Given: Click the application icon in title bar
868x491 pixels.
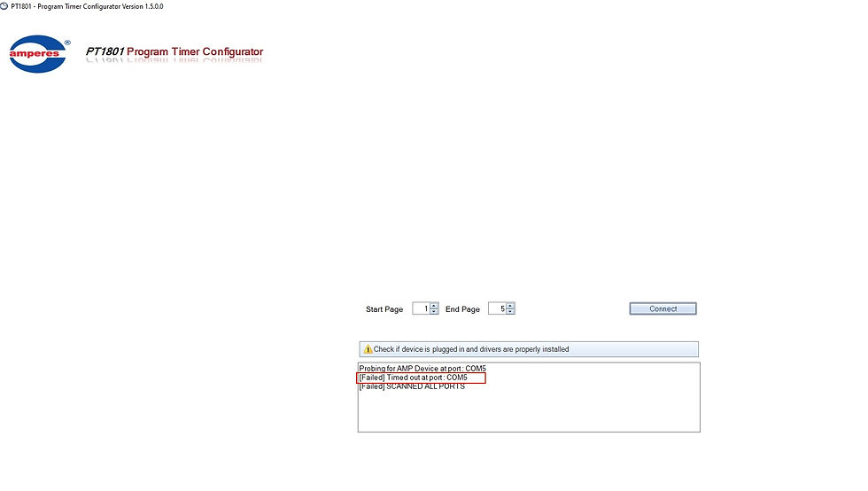Looking at the screenshot, I should pos(4,6).
